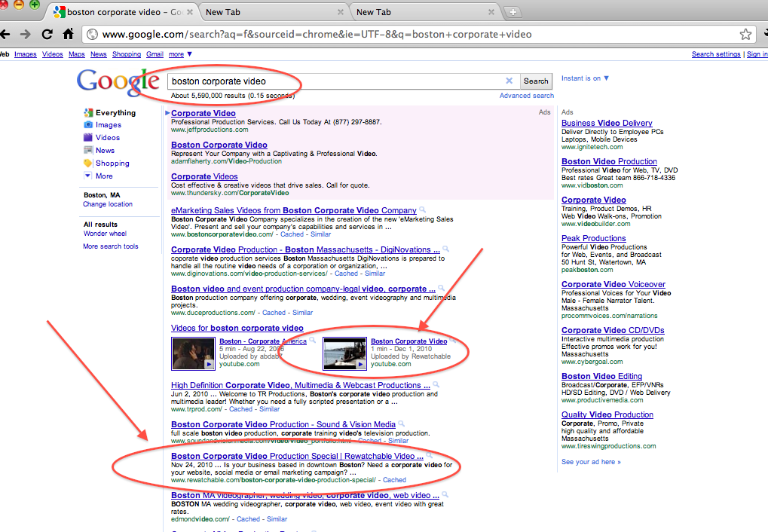Image resolution: width=768 pixels, height=532 pixels.
Task: Reload the page with the refresh icon
Action: (47, 35)
